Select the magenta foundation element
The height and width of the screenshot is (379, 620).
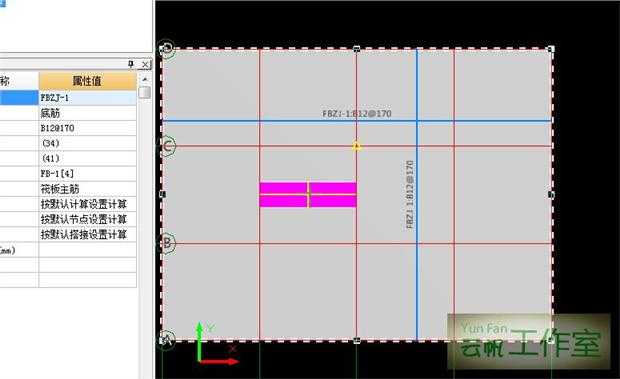point(308,194)
